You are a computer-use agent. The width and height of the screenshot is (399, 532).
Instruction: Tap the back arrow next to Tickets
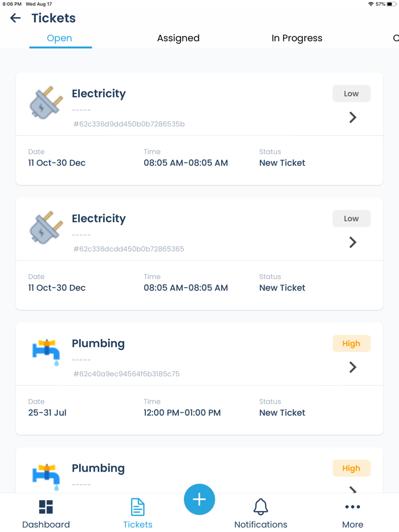(x=15, y=18)
